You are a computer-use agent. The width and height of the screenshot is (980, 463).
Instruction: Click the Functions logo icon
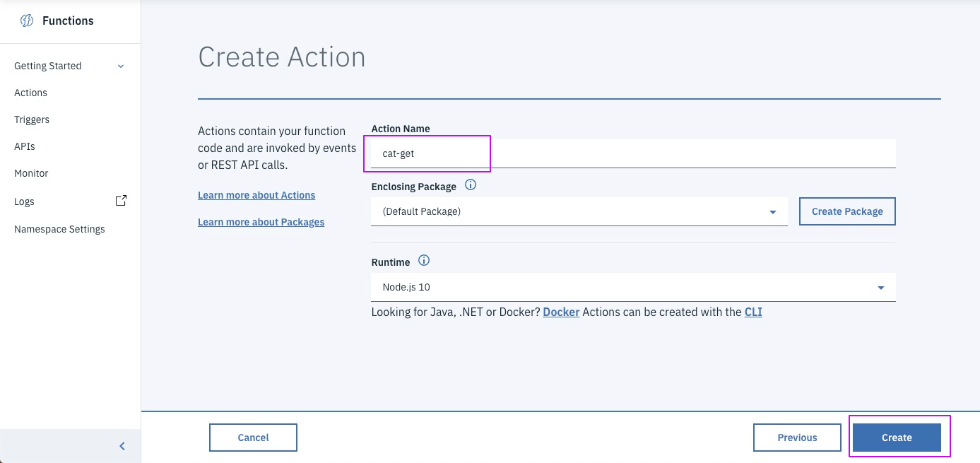tap(27, 20)
